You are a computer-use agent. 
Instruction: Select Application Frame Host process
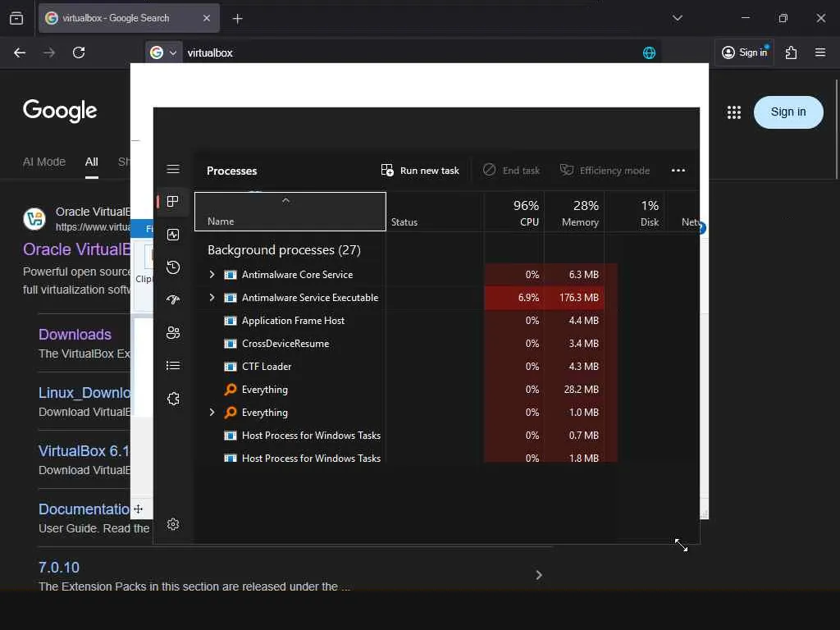coord(293,321)
